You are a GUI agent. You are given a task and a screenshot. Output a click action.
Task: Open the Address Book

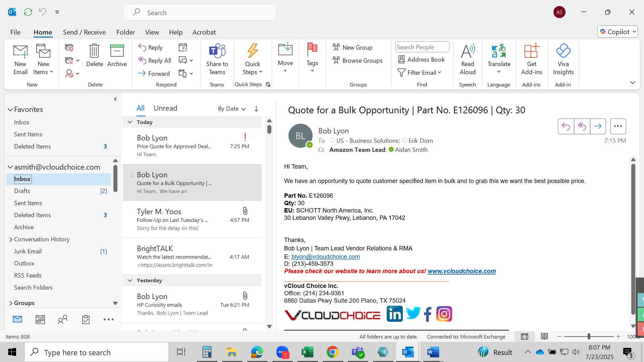(x=421, y=60)
